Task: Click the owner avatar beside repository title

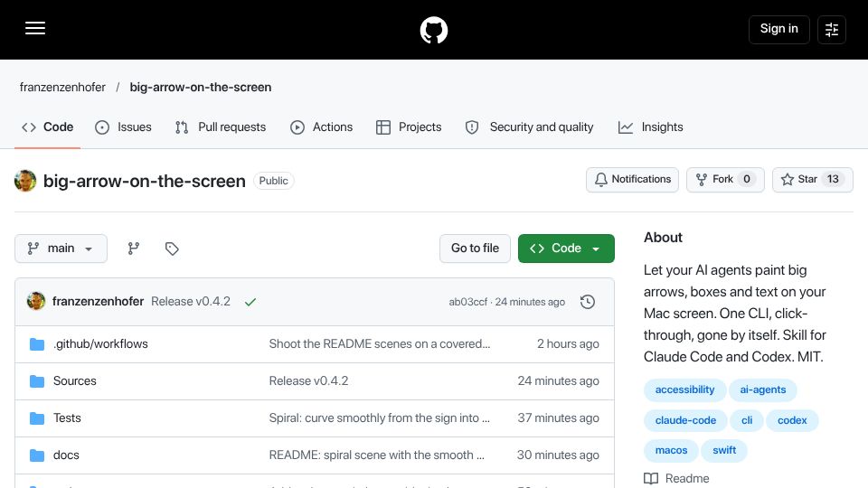Action: click(25, 181)
